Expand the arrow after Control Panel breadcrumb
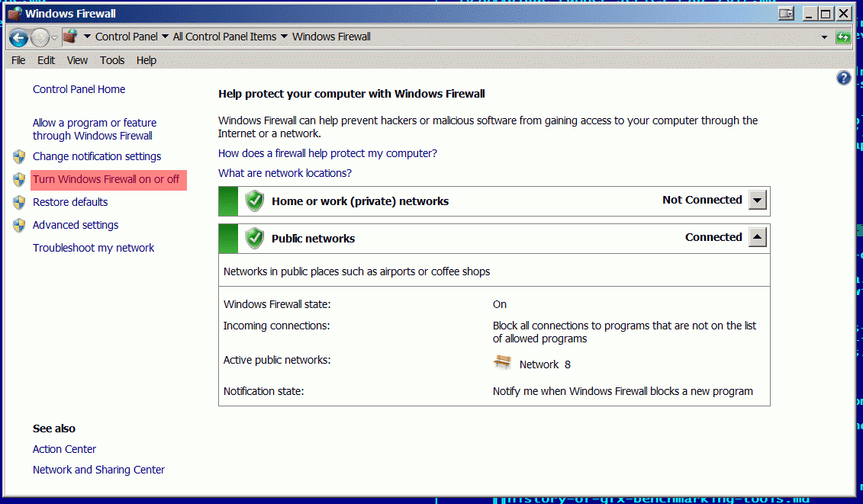Image resolution: width=863 pixels, height=504 pixels. (x=165, y=37)
